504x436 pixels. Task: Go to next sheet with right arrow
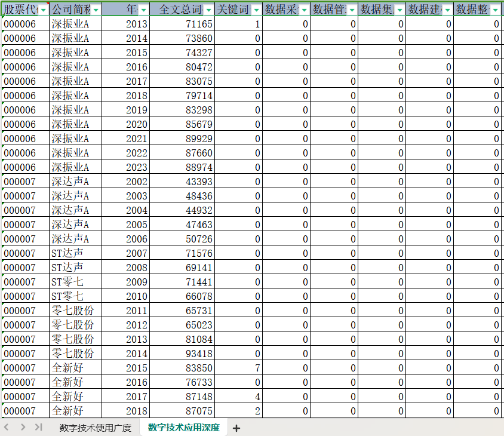click(23, 427)
